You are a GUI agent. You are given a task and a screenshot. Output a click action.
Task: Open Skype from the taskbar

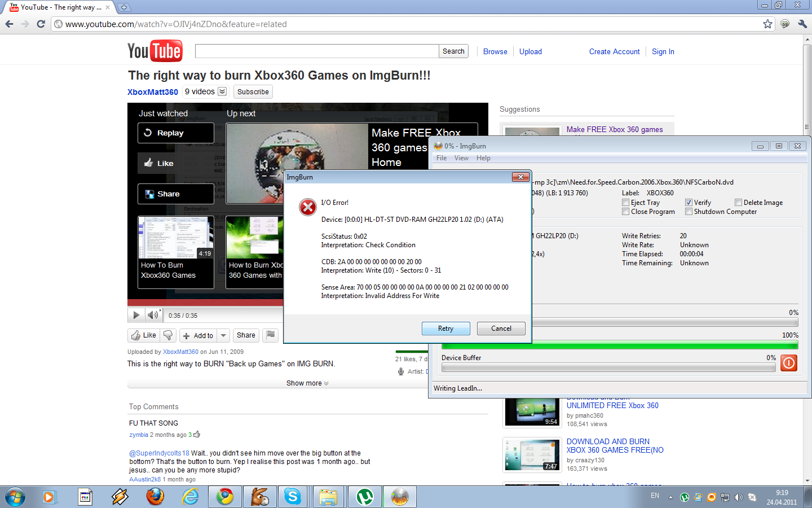293,497
